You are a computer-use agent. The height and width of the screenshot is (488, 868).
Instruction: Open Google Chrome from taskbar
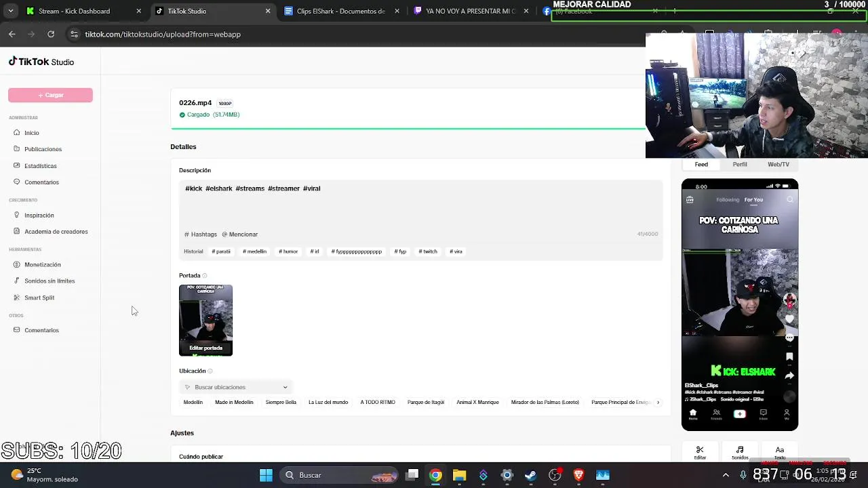(435, 475)
